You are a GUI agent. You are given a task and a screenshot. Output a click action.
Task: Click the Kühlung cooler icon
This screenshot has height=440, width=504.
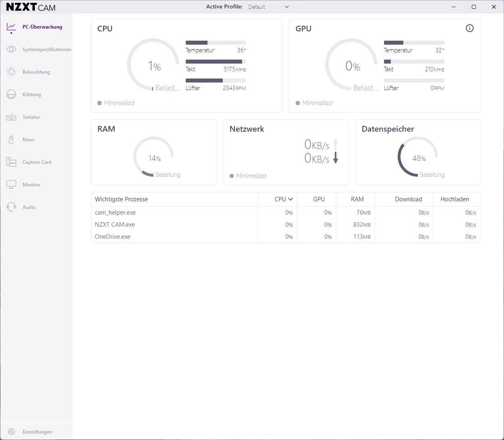(x=11, y=95)
